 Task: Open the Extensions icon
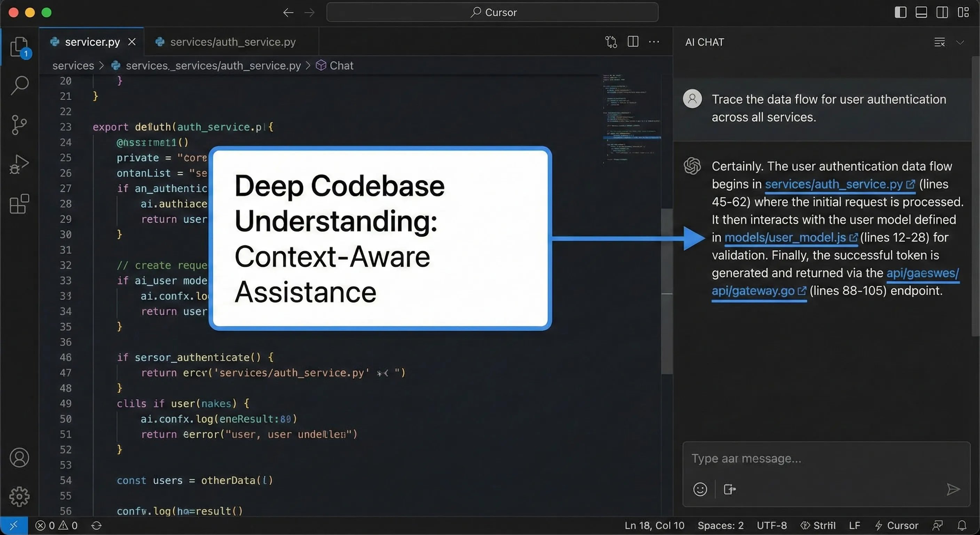coord(19,204)
